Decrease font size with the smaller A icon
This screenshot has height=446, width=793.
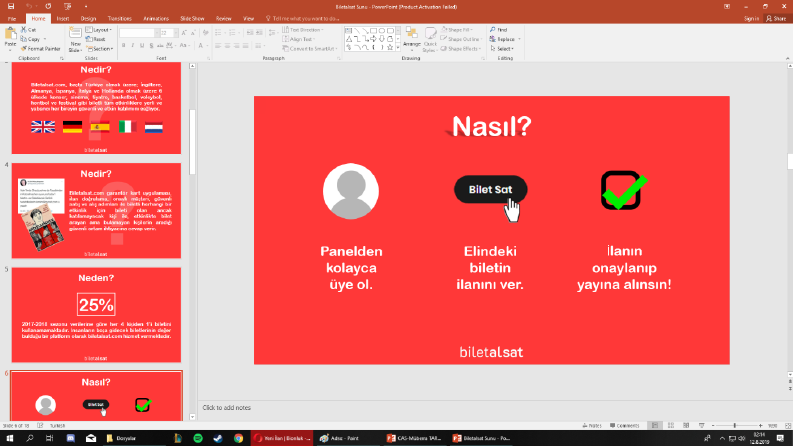point(193,33)
